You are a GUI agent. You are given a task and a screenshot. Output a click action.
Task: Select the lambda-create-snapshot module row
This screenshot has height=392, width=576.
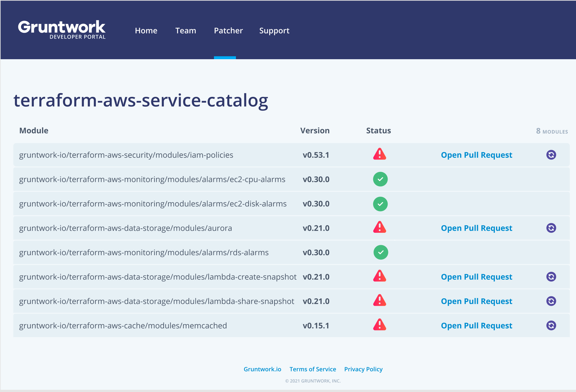click(x=157, y=277)
